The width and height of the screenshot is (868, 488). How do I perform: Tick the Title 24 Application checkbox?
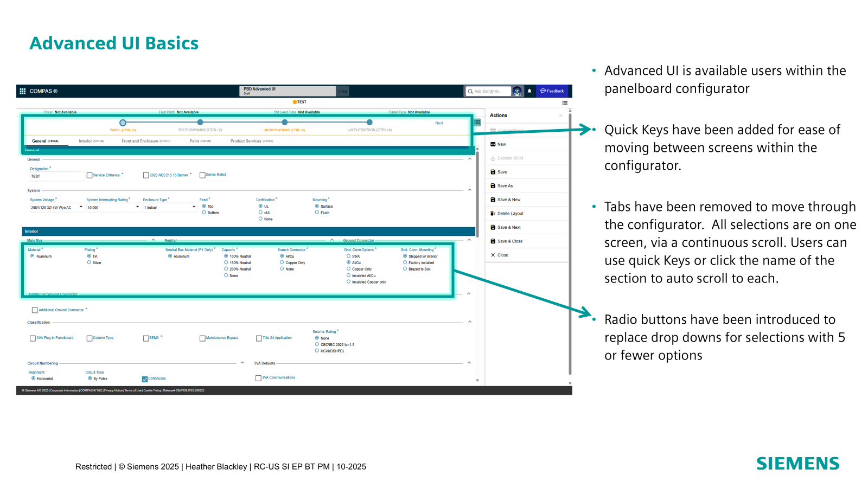(x=259, y=338)
